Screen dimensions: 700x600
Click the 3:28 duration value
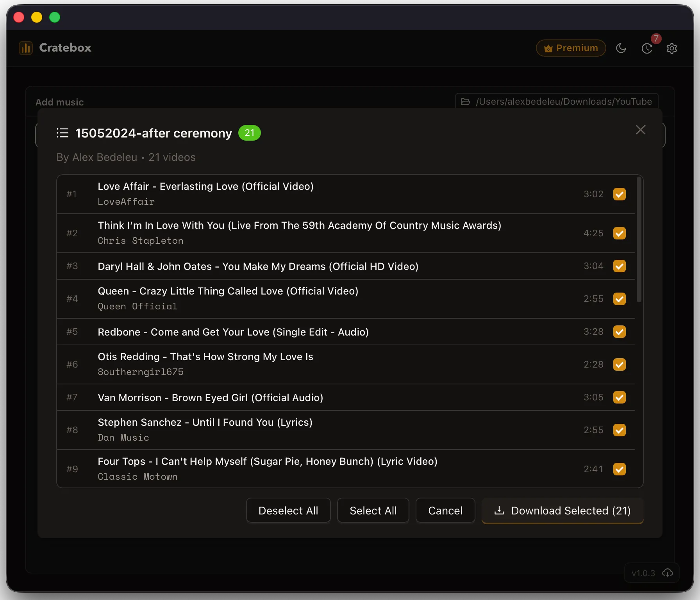(593, 332)
